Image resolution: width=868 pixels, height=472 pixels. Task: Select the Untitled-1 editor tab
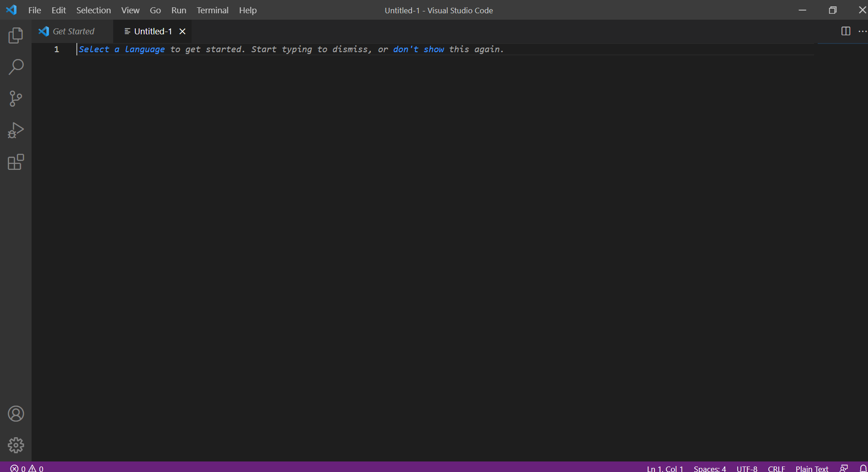pos(152,31)
